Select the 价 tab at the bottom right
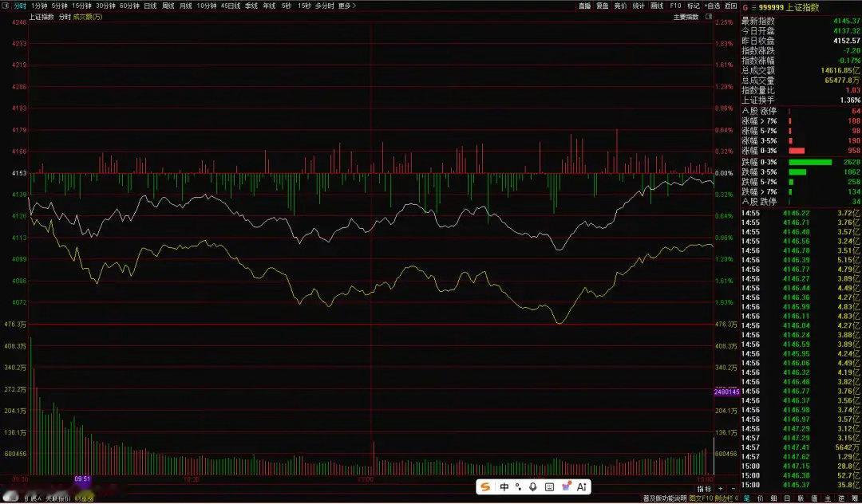This screenshot has height=504, width=862. coord(760,498)
